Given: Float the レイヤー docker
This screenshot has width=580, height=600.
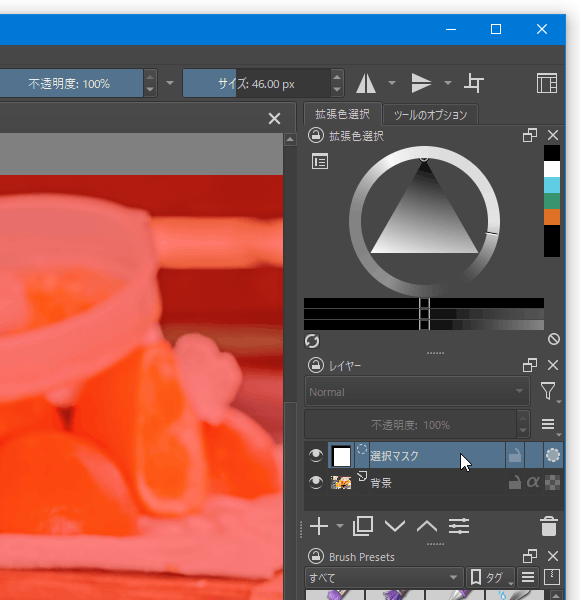Looking at the screenshot, I should (x=530, y=365).
